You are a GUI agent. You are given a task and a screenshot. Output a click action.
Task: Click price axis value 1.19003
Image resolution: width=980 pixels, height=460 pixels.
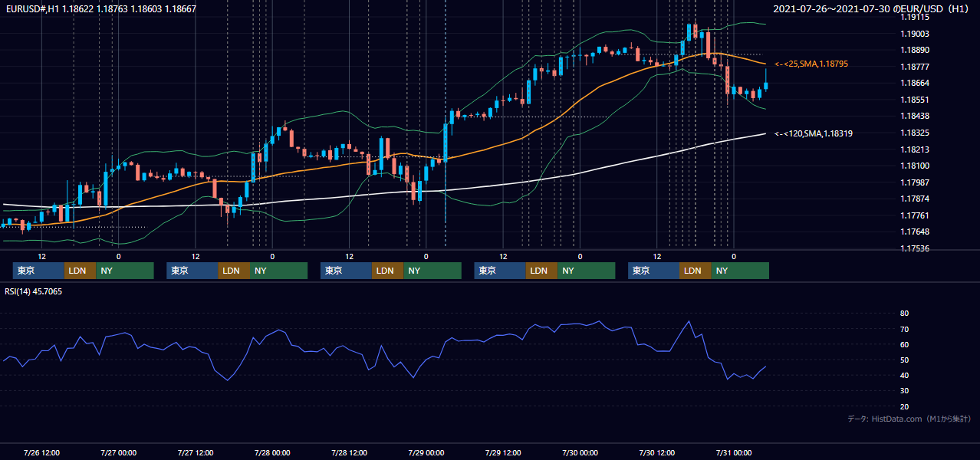coord(915,34)
